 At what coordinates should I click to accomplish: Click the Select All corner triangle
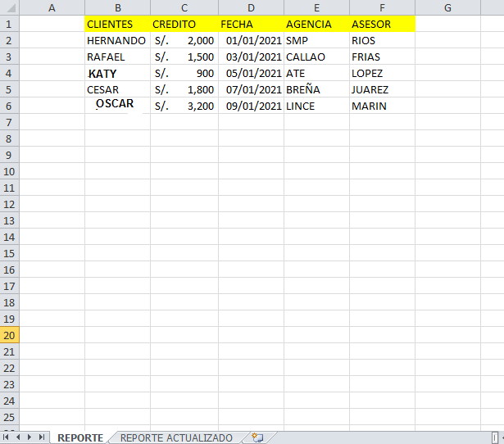(10, 7)
